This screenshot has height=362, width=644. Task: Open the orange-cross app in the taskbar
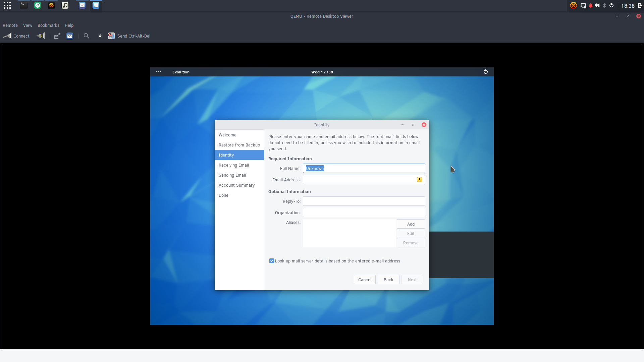click(51, 5)
